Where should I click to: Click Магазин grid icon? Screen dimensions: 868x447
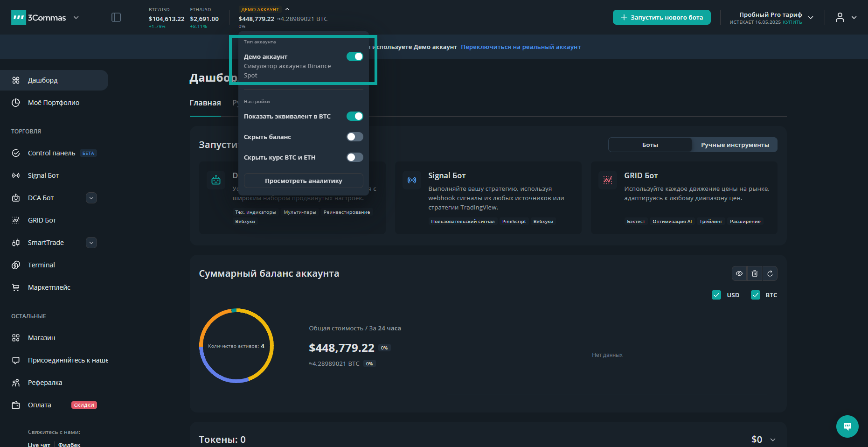coord(16,338)
